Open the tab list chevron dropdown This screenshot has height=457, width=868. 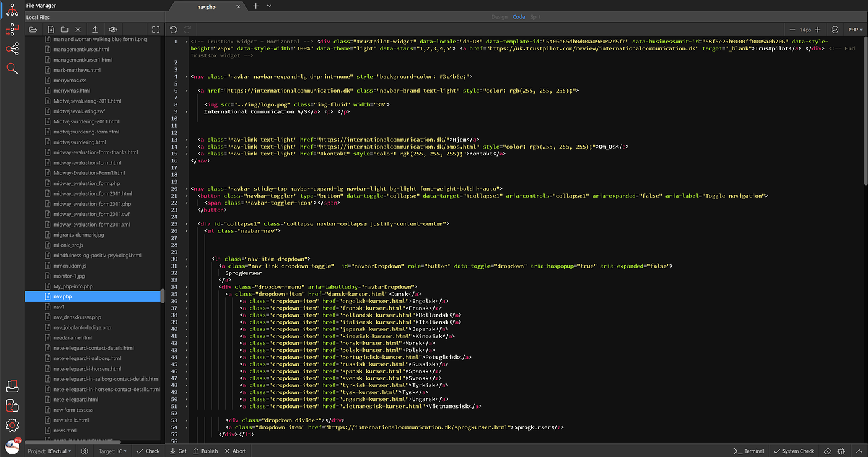(269, 6)
